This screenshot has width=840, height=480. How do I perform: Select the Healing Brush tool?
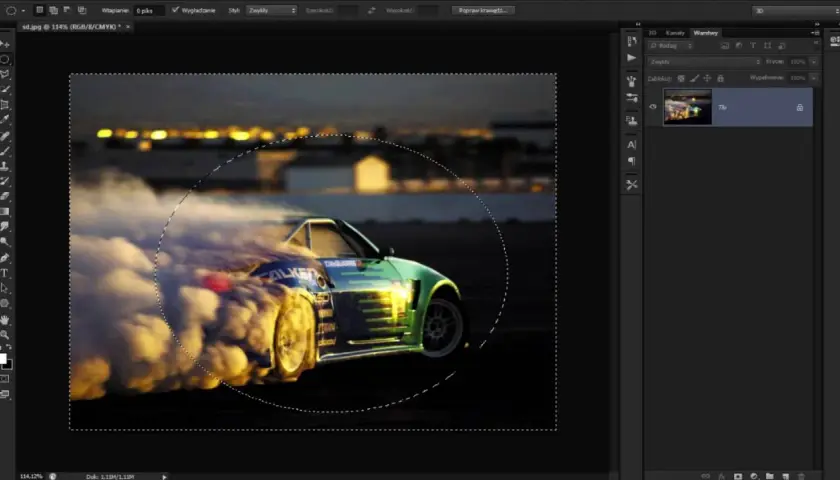coord(5,136)
